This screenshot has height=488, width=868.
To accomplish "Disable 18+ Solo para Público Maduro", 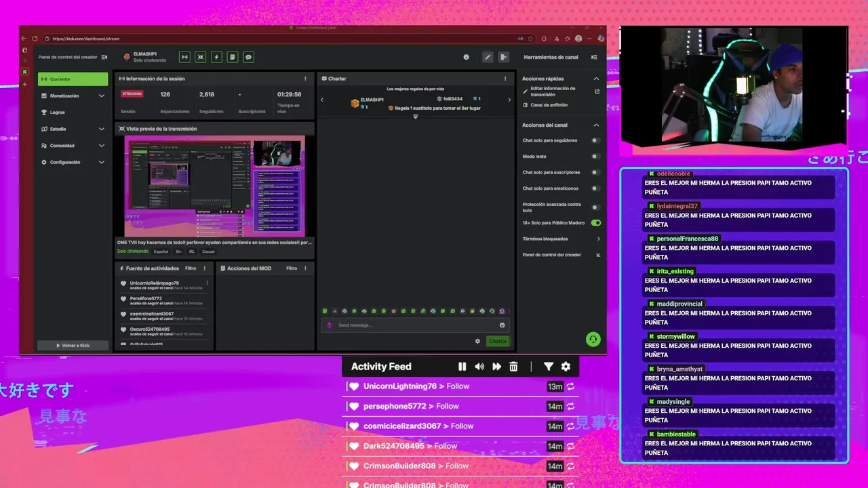I will (x=595, y=223).
